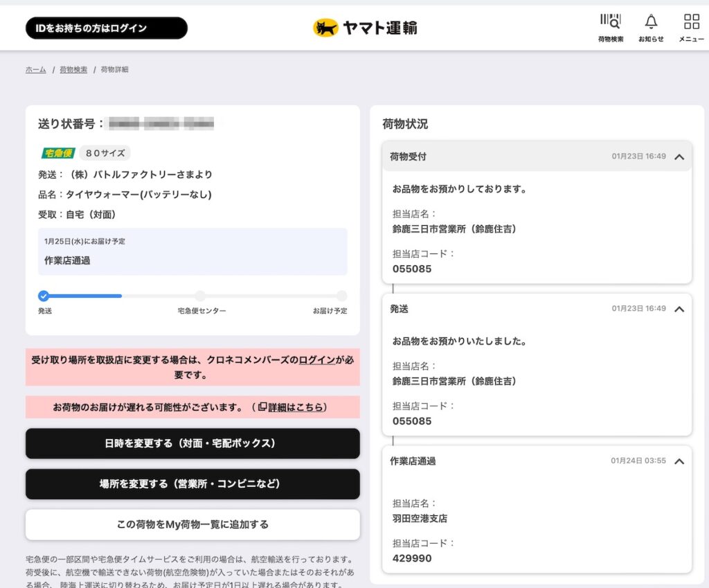
Task: Add parcel via この荷物をMy荷物一覧に追加する button
Action: pos(192,524)
